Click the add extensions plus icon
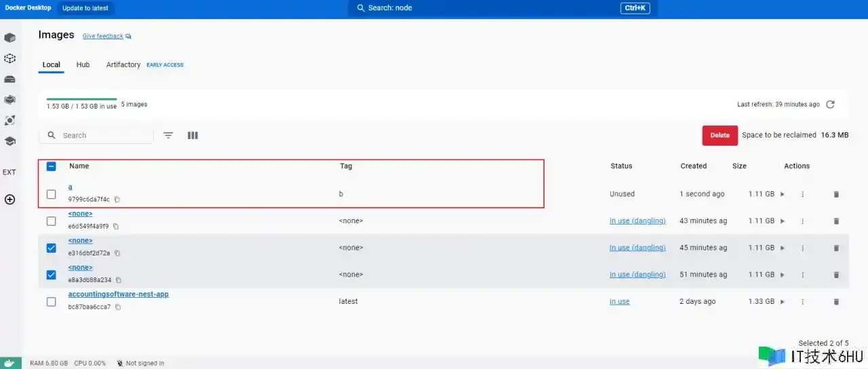The image size is (868, 369). [x=10, y=199]
